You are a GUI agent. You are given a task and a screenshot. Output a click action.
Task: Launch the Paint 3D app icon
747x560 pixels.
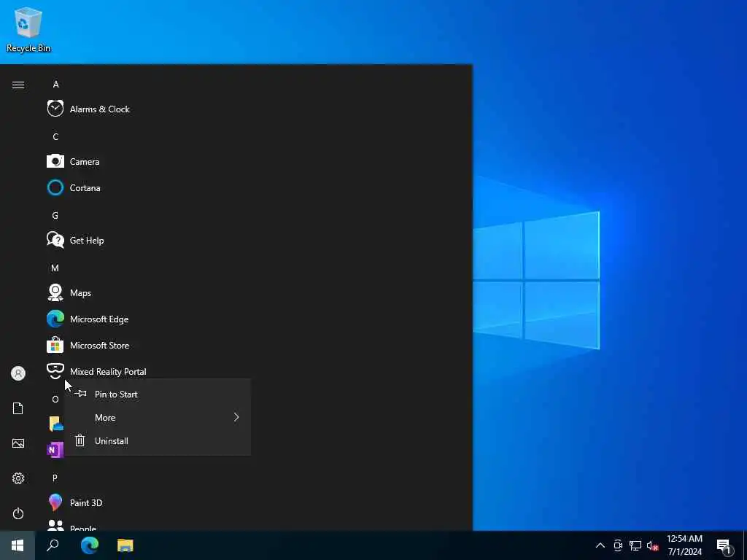coord(55,502)
